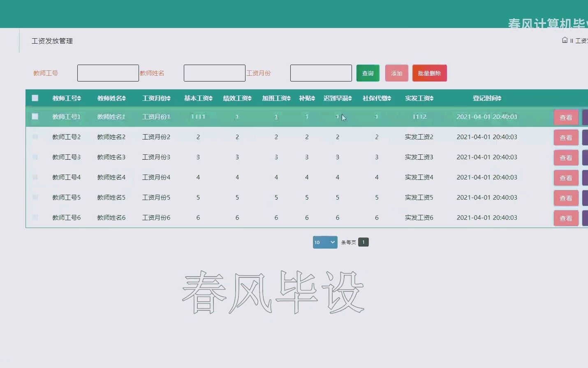Click cell 实发工资6
The height and width of the screenshot is (368, 588).
[x=419, y=217]
